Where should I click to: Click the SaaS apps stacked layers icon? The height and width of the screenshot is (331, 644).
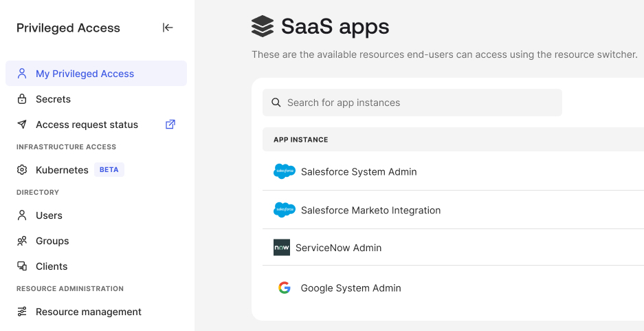[x=263, y=27]
